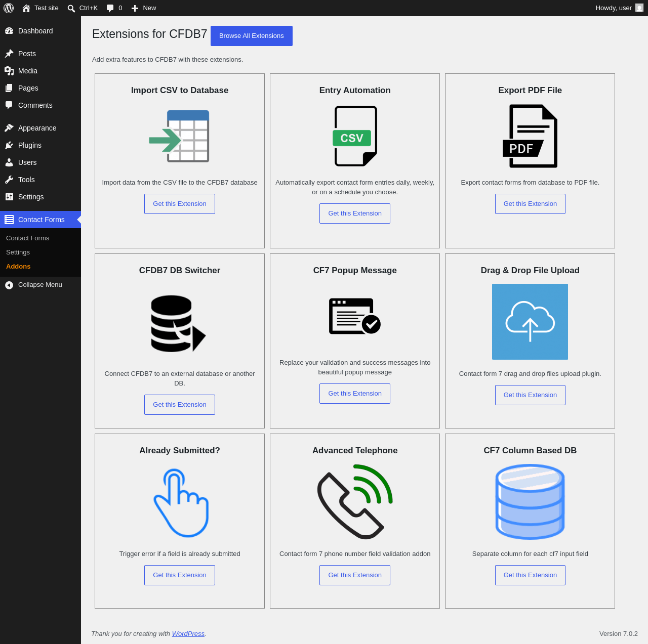Click Howdy, user account text
Screen dimensions: 648x644
[x=614, y=8]
